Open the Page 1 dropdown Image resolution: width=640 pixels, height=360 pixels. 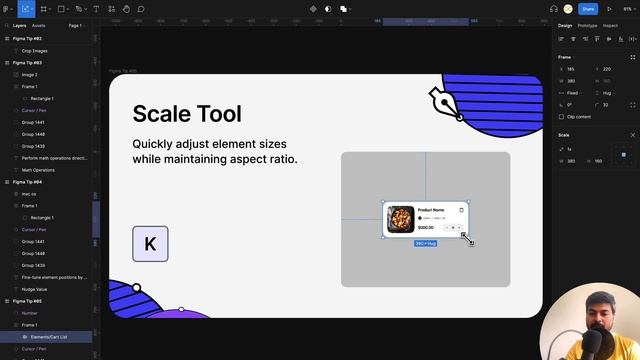pos(76,25)
